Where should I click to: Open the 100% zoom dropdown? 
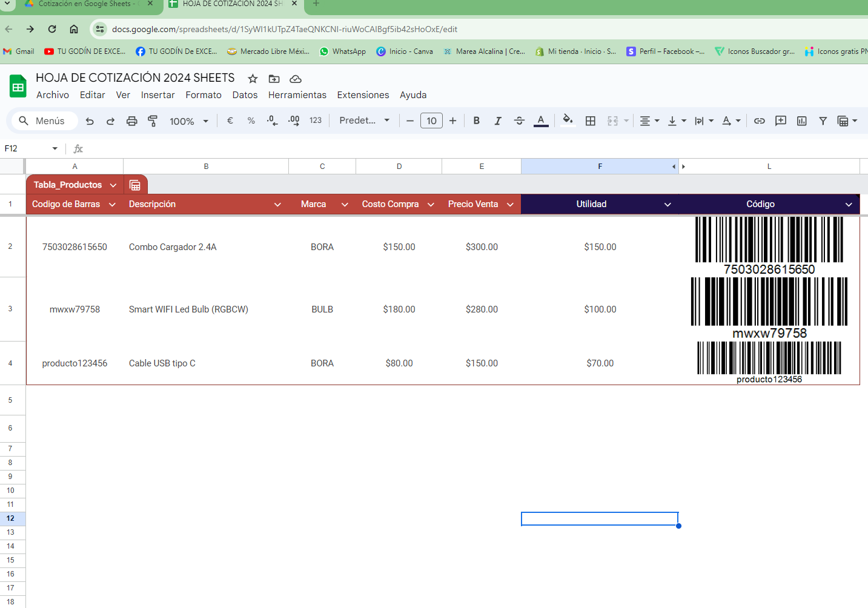[189, 121]
